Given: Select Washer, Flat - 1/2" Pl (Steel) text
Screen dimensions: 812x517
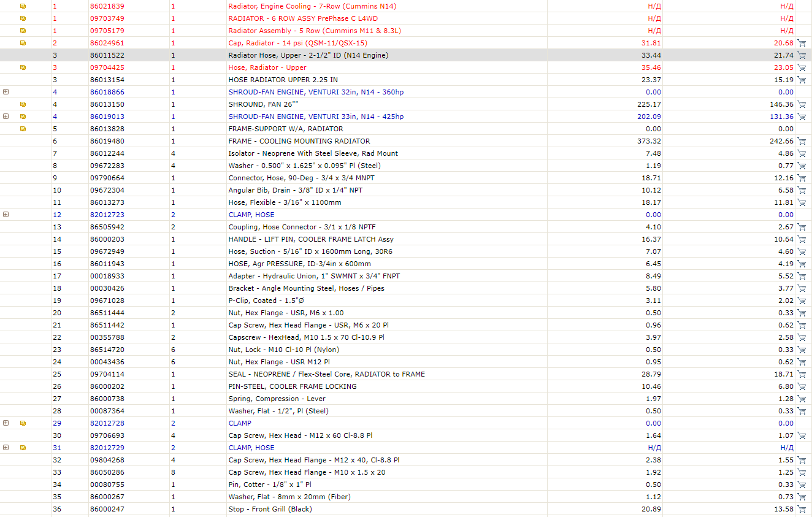Looking at the screenshot, I should coord(278,411).
